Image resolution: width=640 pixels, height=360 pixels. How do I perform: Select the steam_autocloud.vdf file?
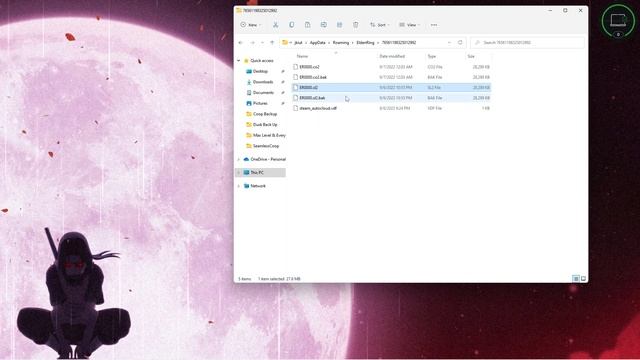point(392,108)
